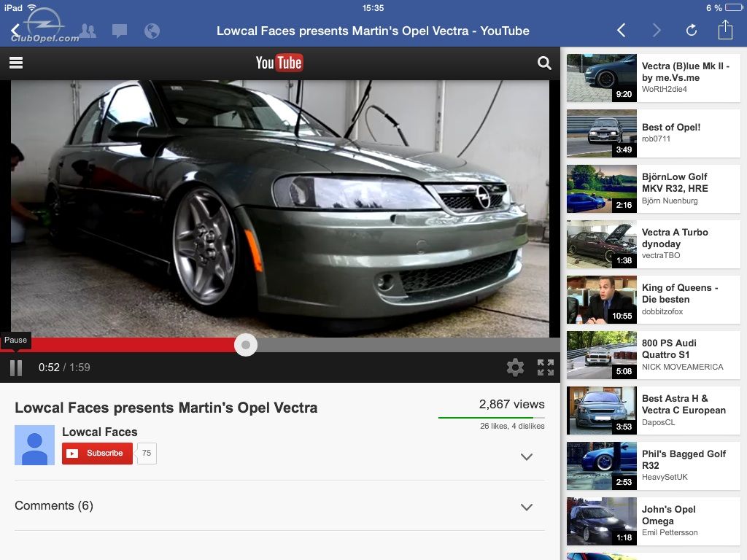
Task: Click the subscriber count 75
Action: click(147, 453)
